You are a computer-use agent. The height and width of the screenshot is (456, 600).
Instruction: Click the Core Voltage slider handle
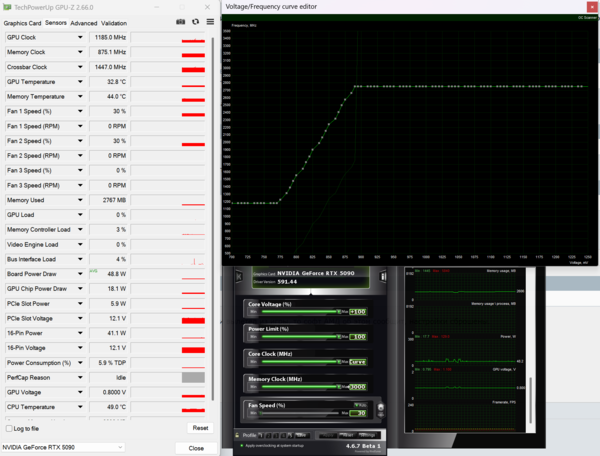tap(338, 312)
